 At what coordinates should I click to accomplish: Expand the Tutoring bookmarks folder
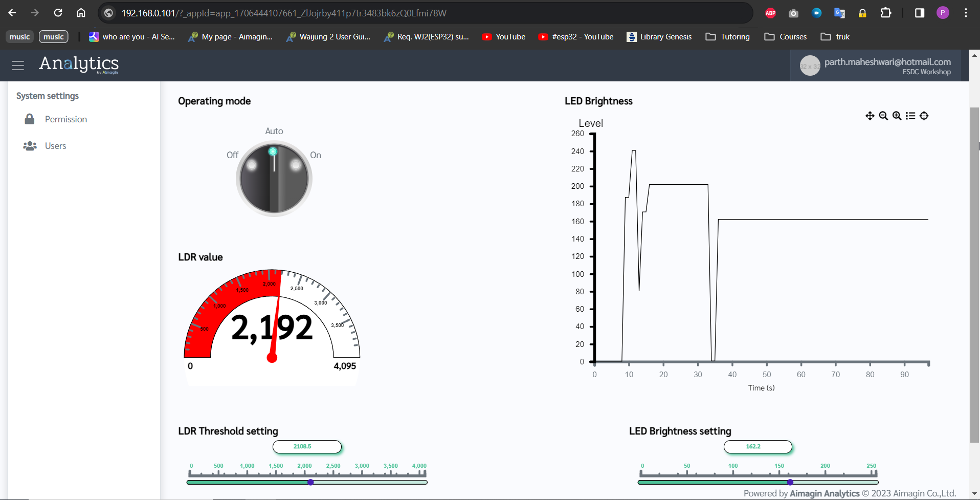(728, 37)
